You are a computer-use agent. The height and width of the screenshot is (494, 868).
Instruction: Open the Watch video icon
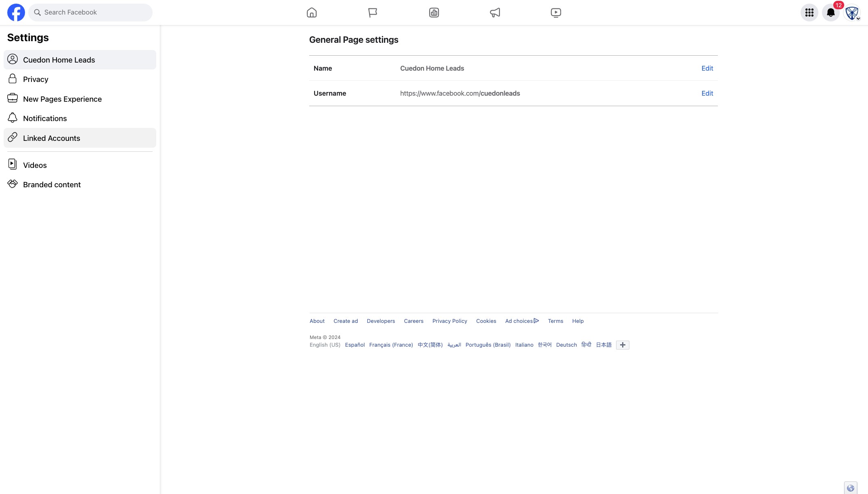[556, 13]
